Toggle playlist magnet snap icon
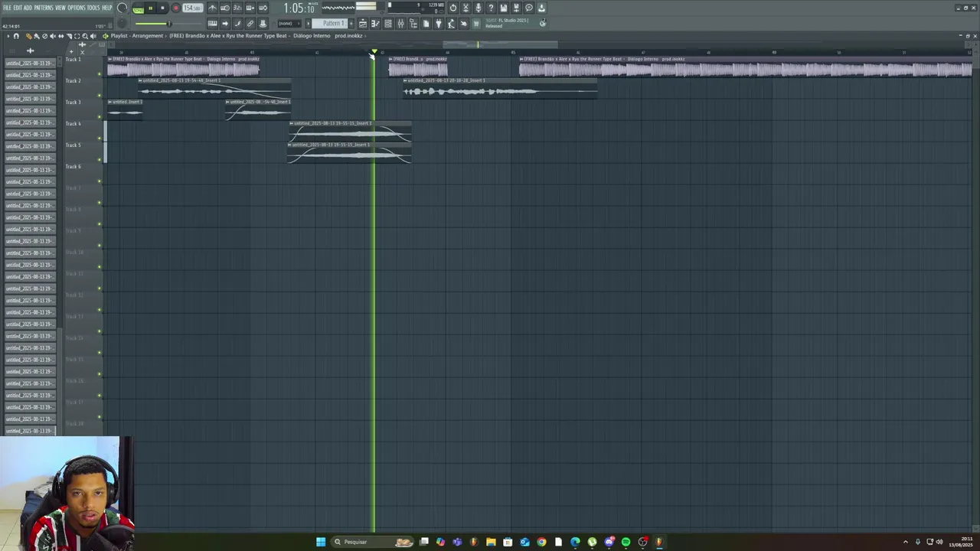 16,36
